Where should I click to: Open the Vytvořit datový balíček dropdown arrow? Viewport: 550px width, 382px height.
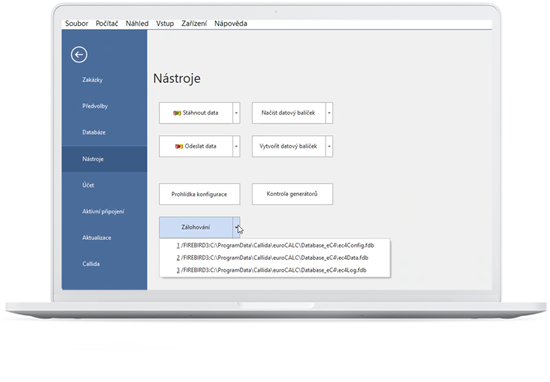pos(329,146)
